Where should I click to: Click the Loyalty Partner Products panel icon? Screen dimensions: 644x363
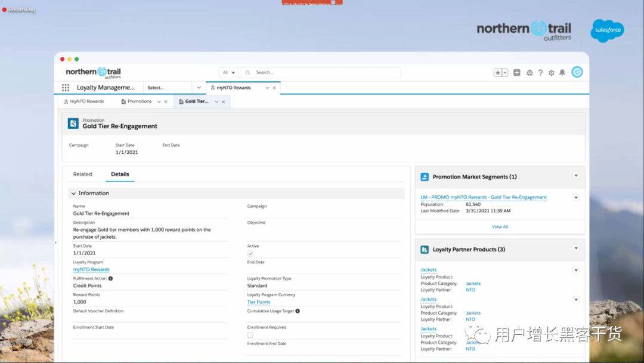(425, 250)
